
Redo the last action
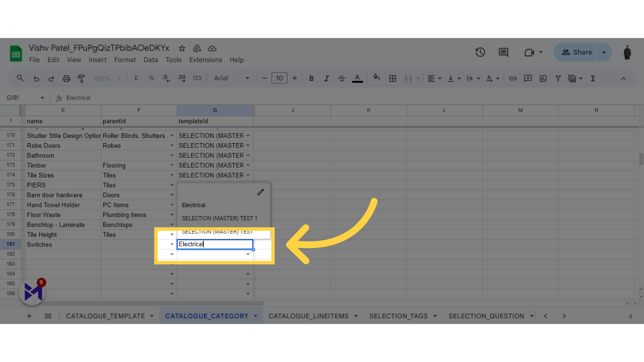[51, 78]
